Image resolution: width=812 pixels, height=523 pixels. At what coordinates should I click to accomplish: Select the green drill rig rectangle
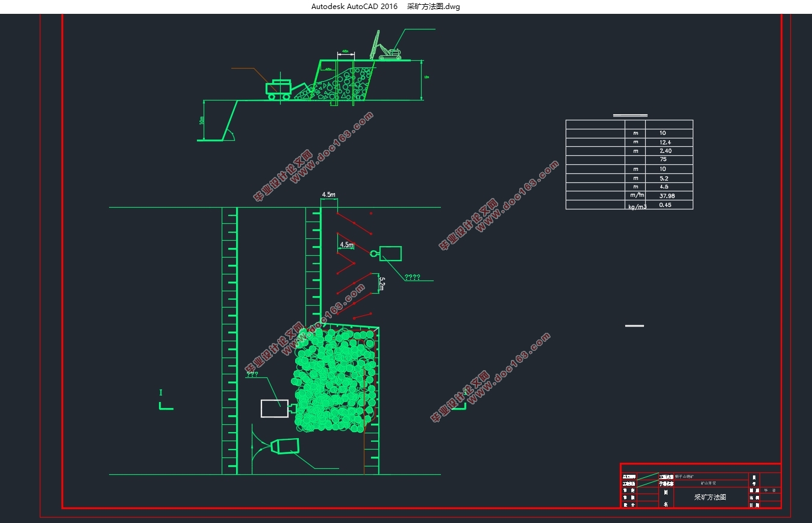[390, 253]
